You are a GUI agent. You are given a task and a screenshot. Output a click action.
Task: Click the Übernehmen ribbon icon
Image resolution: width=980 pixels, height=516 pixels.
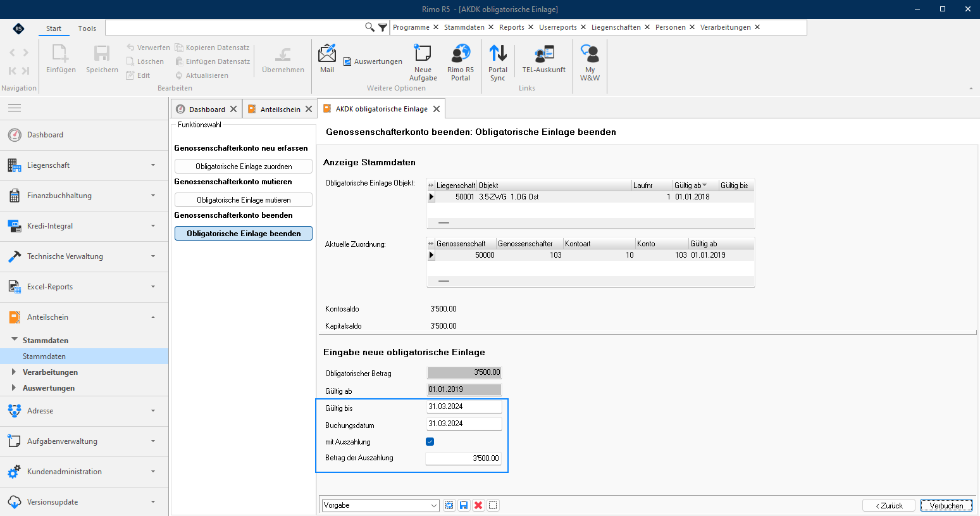tap(283, 59)
